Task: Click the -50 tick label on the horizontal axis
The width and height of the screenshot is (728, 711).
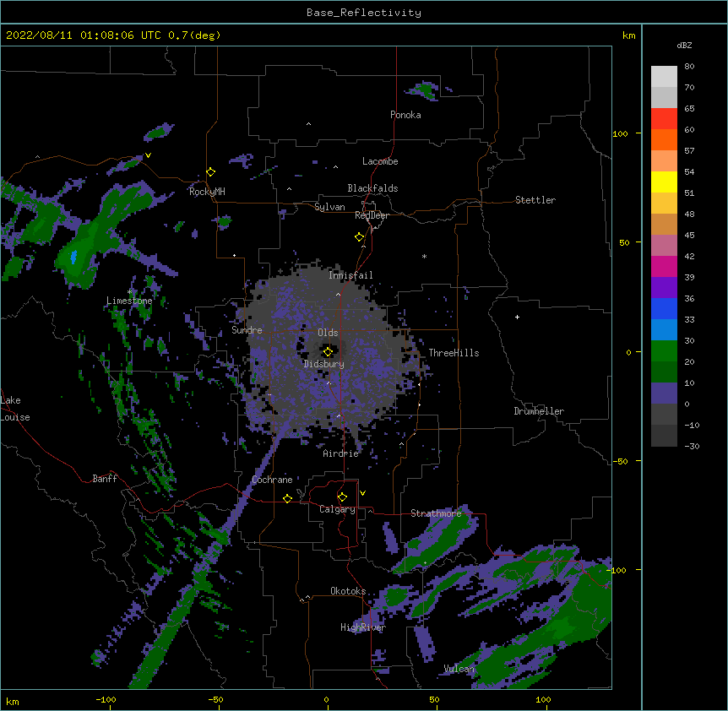Action: 215,699
